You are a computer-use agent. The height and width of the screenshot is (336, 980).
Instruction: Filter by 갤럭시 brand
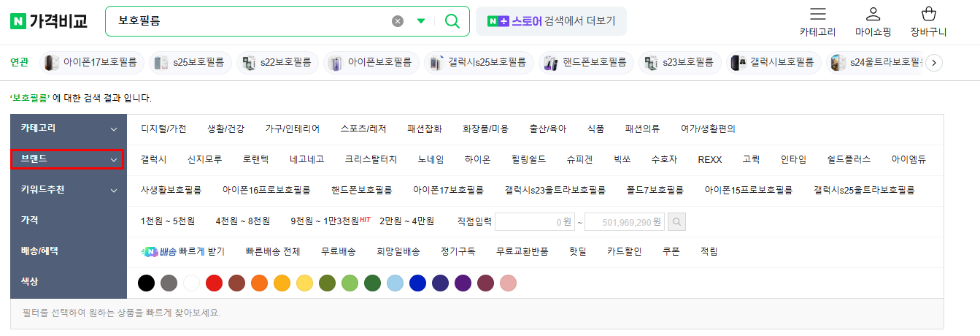[x=153, y=159]
